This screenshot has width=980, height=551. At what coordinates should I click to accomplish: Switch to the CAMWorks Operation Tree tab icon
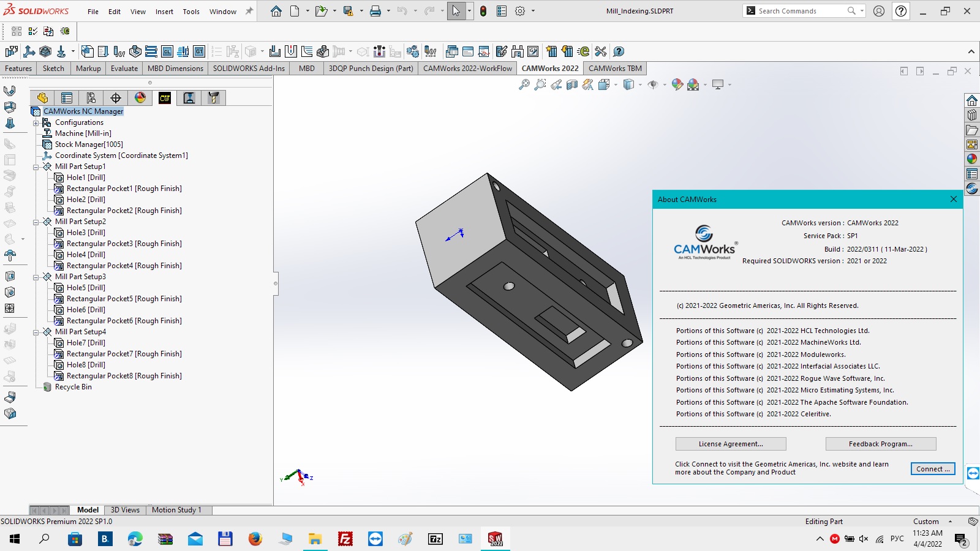[189, 98]
